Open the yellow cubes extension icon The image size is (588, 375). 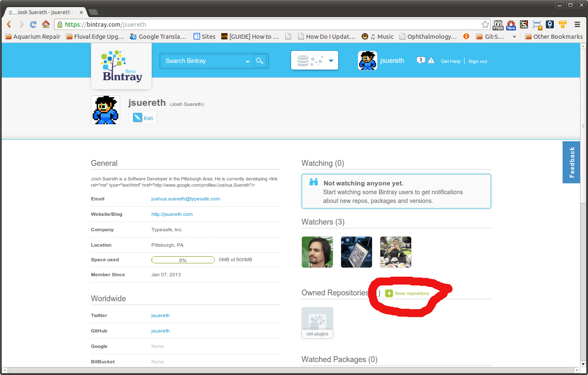[x=563, y=25]
